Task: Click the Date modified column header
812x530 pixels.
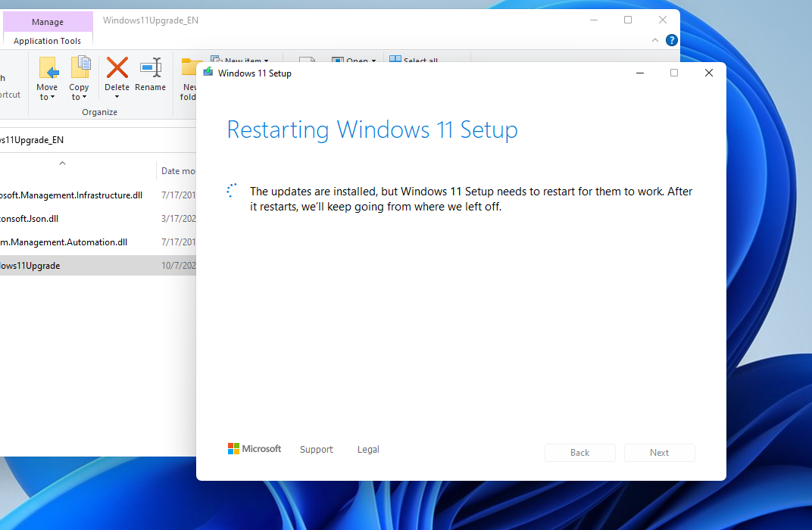Action: [x=176, y=171]
